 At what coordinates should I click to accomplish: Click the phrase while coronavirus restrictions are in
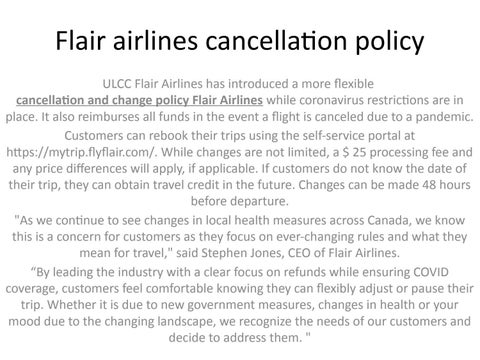coord(365,100)
